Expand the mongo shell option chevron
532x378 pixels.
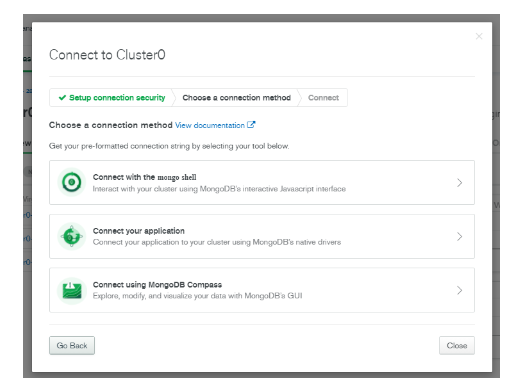[x=459, y=183]
